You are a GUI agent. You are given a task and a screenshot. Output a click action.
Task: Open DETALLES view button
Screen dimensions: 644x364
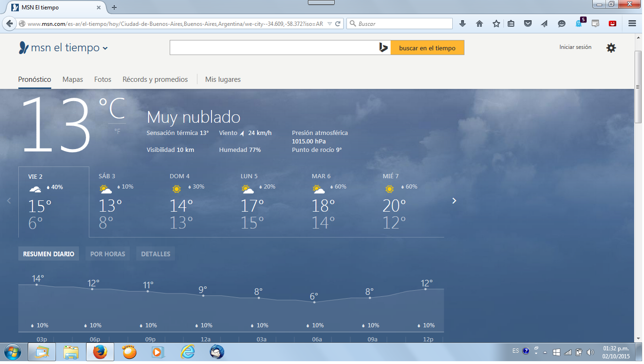point(156,254)
